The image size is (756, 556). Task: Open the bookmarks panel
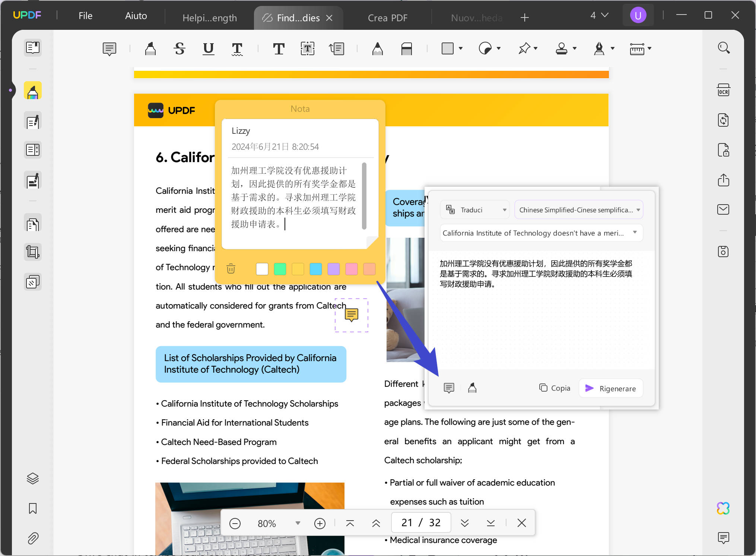[33, 508]
